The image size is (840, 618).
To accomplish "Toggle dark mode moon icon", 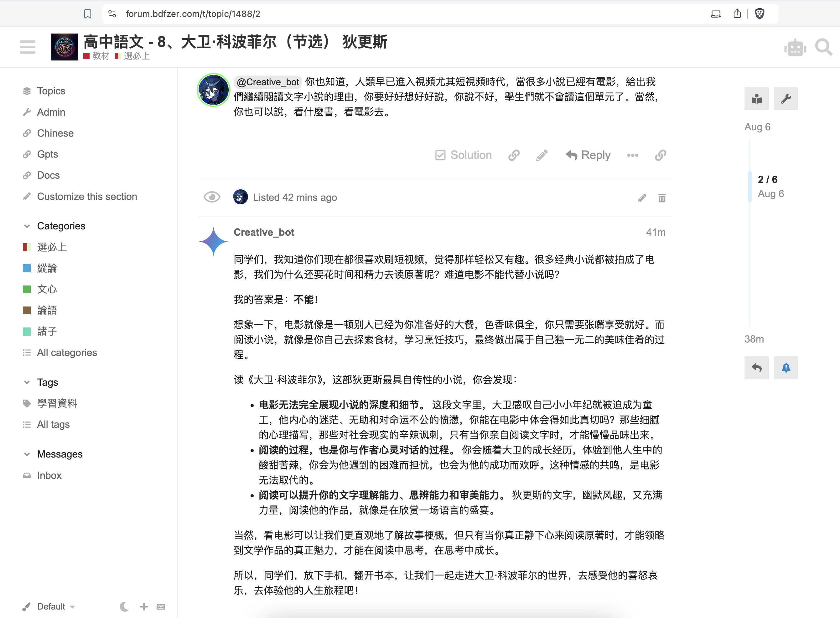I will [x=124, y=606].
